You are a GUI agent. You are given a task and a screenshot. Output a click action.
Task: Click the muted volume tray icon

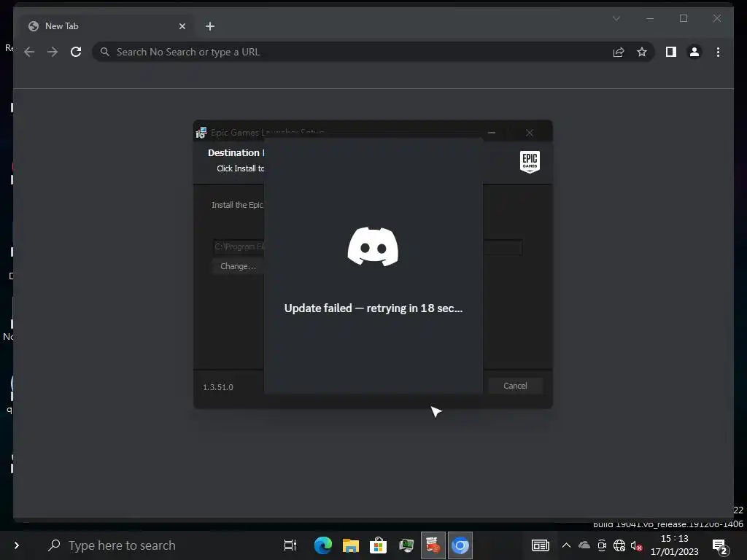click(x=636, y=545)
